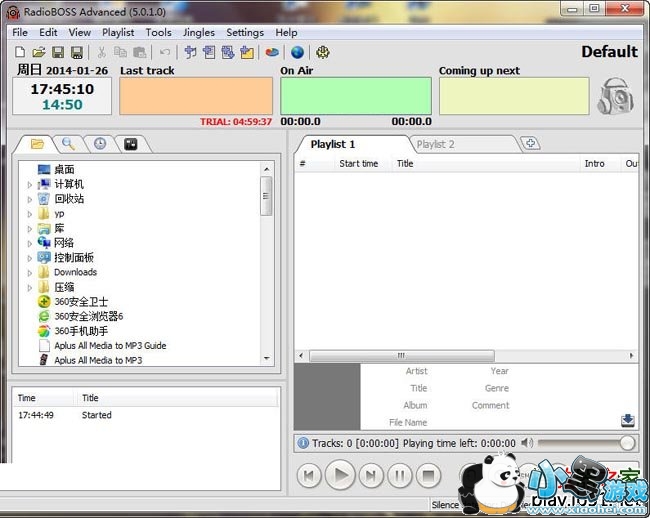
Task: Click the Previous track playback button
Action: [x=309, y=475]
